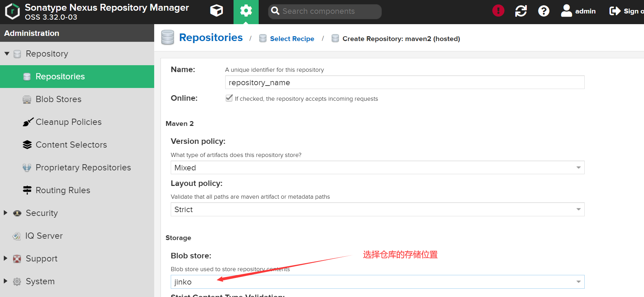The image size is (644, 297).
Task: Open the Help question mark icon
Action: (544, 11)
